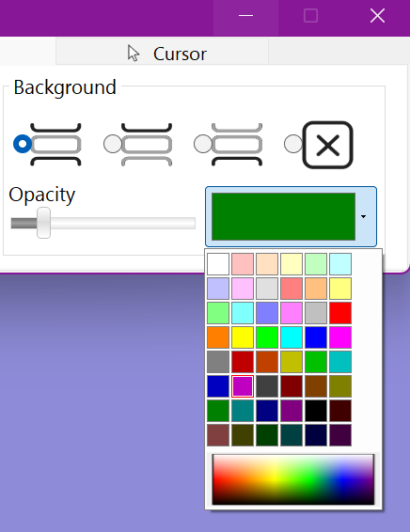Pick the maroon swatch in sixth row

click(x=292, y=386)
